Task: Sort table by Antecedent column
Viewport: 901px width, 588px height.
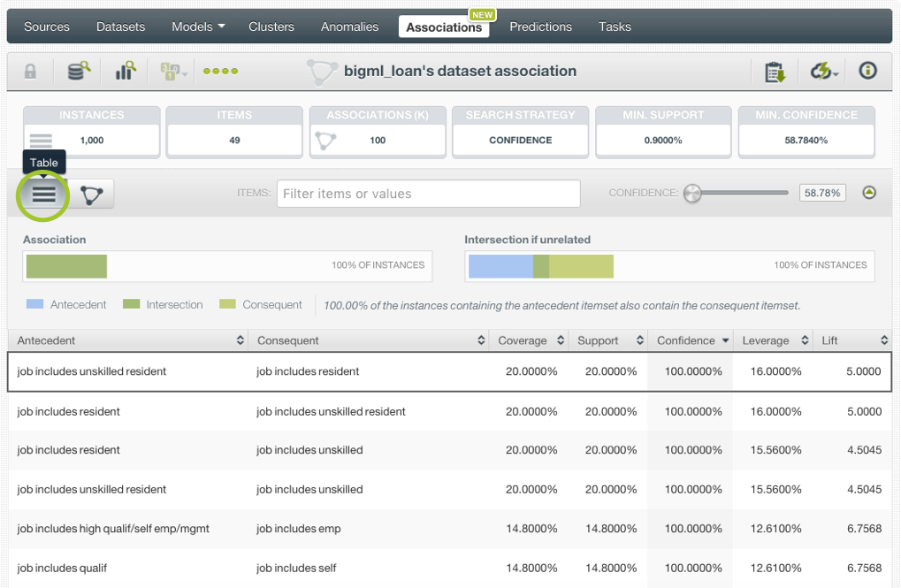Action: [x=129, y=340]
